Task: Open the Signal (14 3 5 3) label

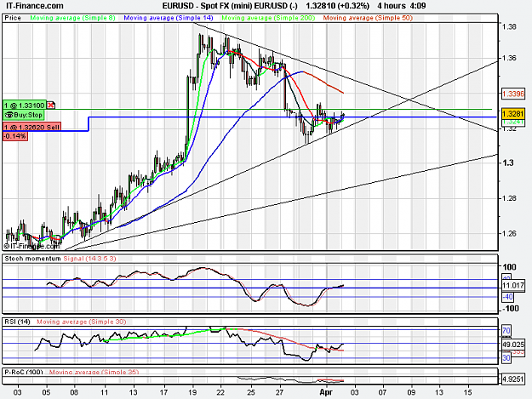Action: click(89, 259)
